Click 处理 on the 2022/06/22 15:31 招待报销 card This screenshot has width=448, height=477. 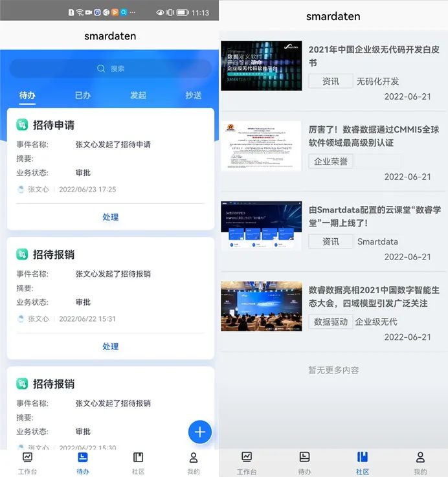click(x=111, y=346)
